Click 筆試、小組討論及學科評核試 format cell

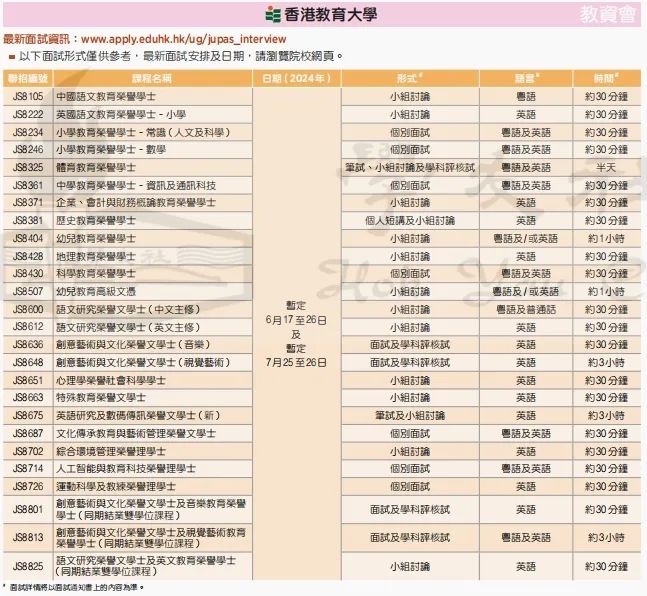click(x=410, y=168)
